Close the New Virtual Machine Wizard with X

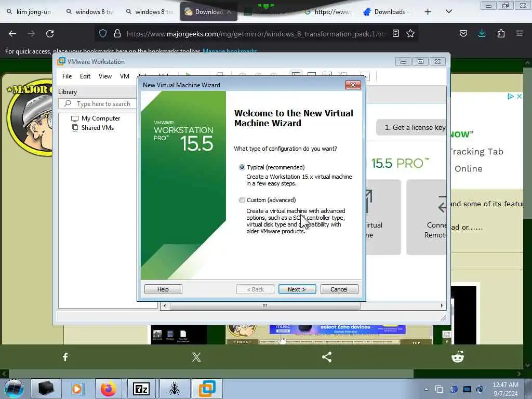pos(353,85)
